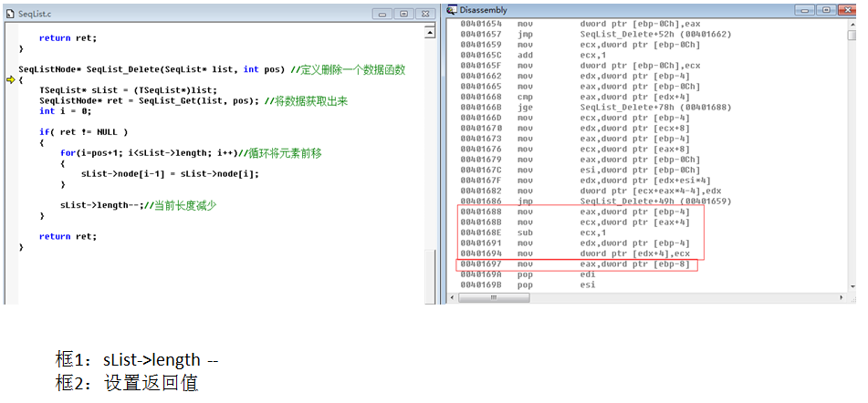Screen dimensions: 868x403
Task: Click the down arrow of Disassembly vertical scrollbar
Action: pos(852,286)
